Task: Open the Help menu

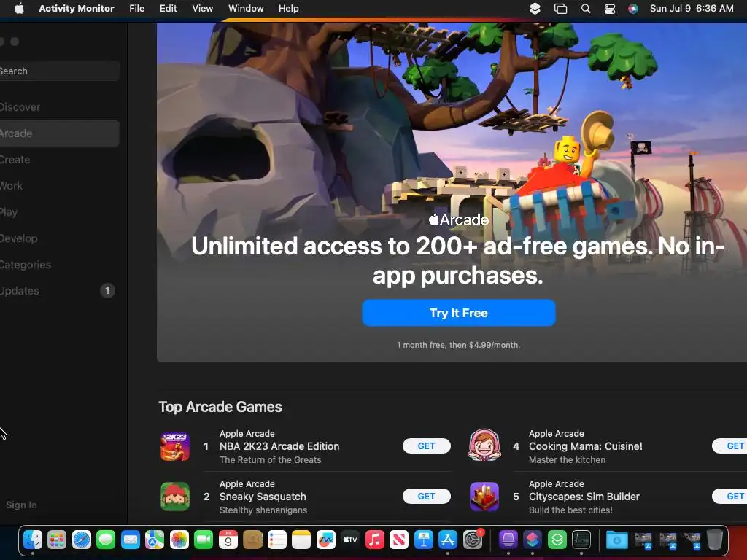Action: (x=289, y=8)
